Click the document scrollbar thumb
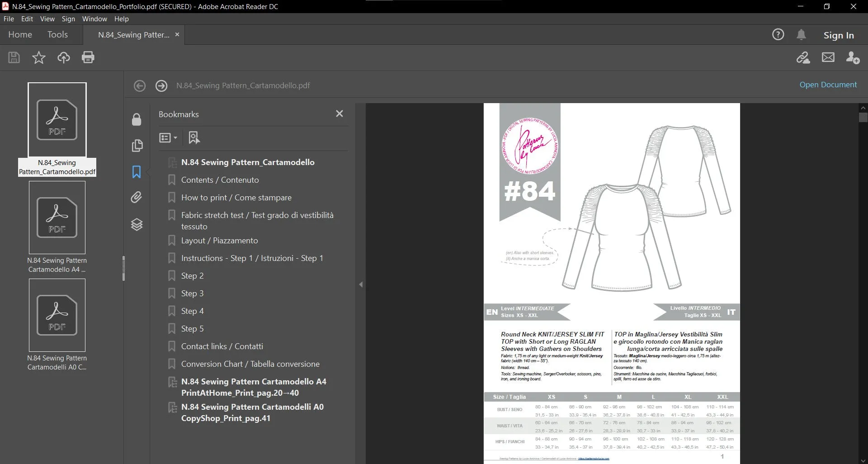The width and height of the screenshot is (868, 464). [x=863, y=118]
